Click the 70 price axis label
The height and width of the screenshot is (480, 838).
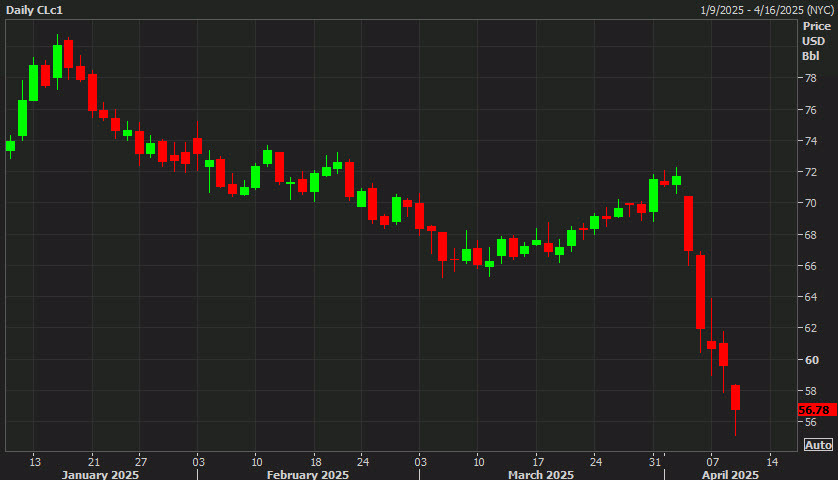pyautogui.click(x=810, y=203)
